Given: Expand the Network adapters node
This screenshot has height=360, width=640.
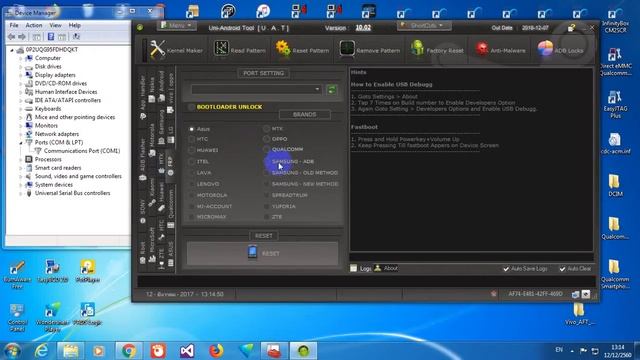Looking at the screenshot, I should [21, 134].
